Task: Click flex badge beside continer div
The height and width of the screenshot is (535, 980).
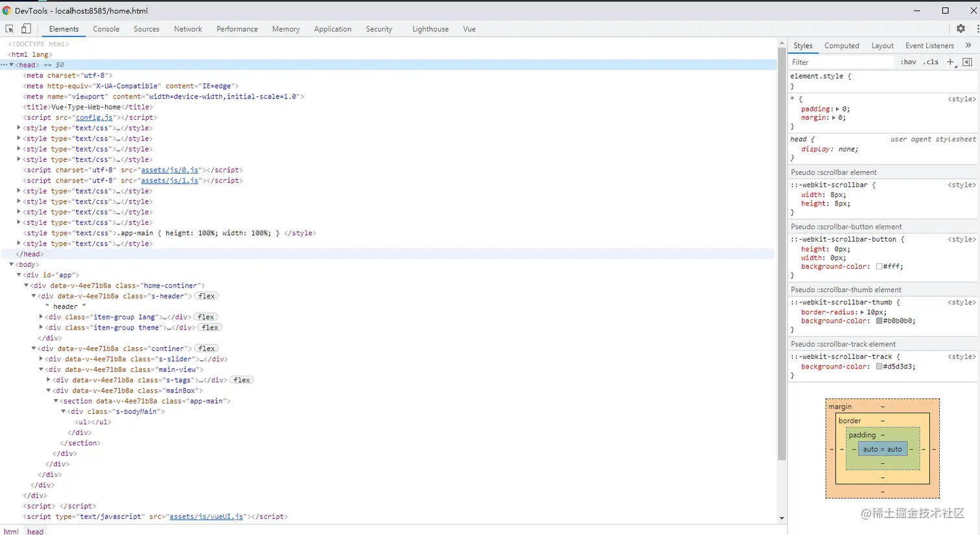Action: (207, 348)
